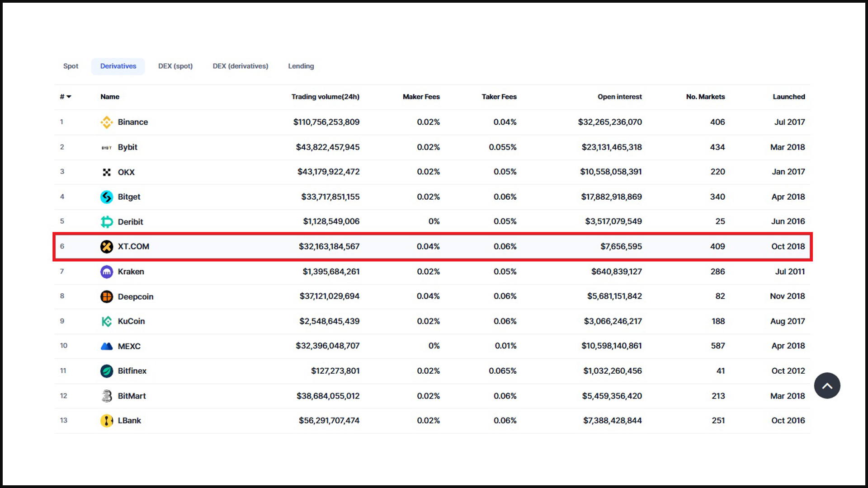This screenshot has height=488, width=868.
Task: Select the Spot tab
Action: (x=71, y=66)
